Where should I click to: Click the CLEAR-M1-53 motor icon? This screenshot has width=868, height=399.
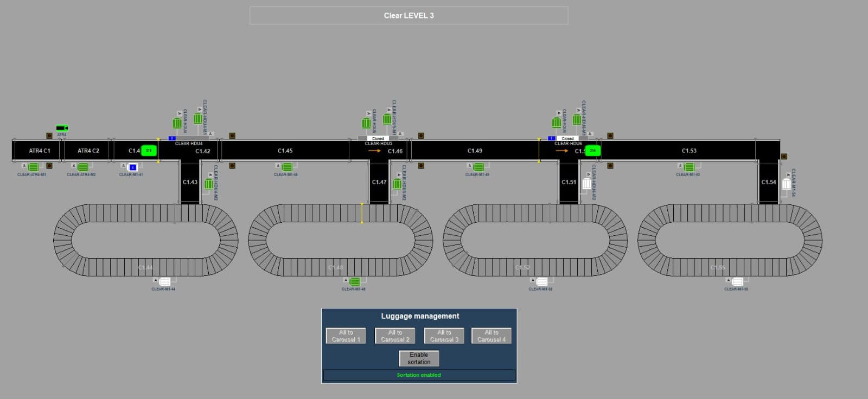tap(689, 167)
